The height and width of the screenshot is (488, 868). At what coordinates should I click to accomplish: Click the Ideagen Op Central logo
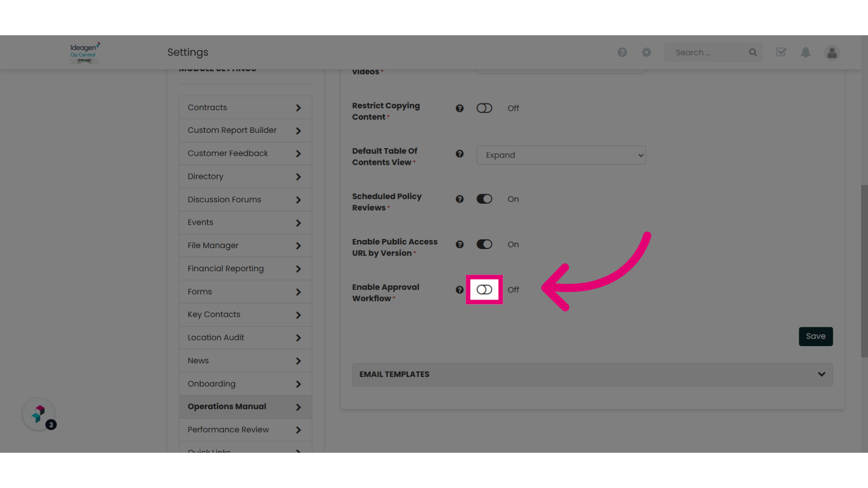click(85, 53)
